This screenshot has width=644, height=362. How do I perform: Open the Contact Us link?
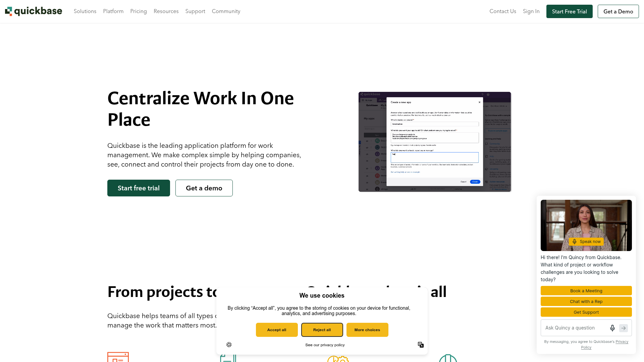point(503,11)
